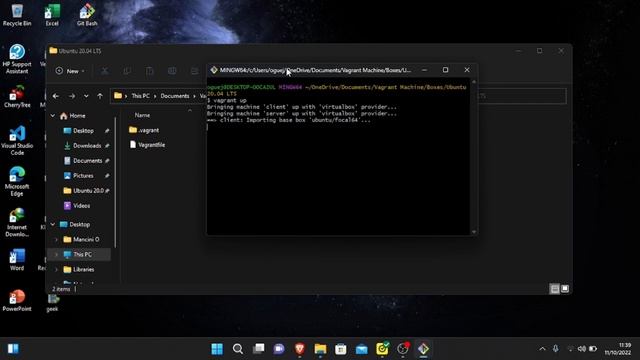Select Downloads in navigation pane

pos(87,146)
